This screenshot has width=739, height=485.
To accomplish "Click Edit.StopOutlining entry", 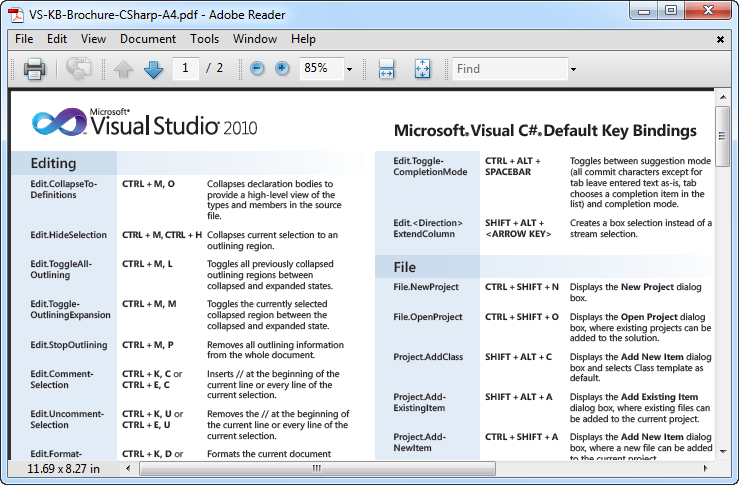I will (x=69, y=345).
